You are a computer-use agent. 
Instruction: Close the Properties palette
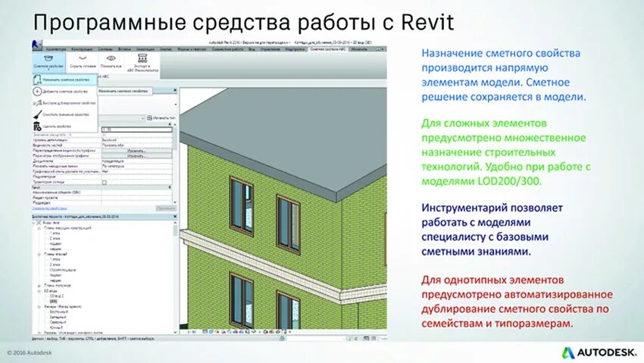(x=175, y=90)
